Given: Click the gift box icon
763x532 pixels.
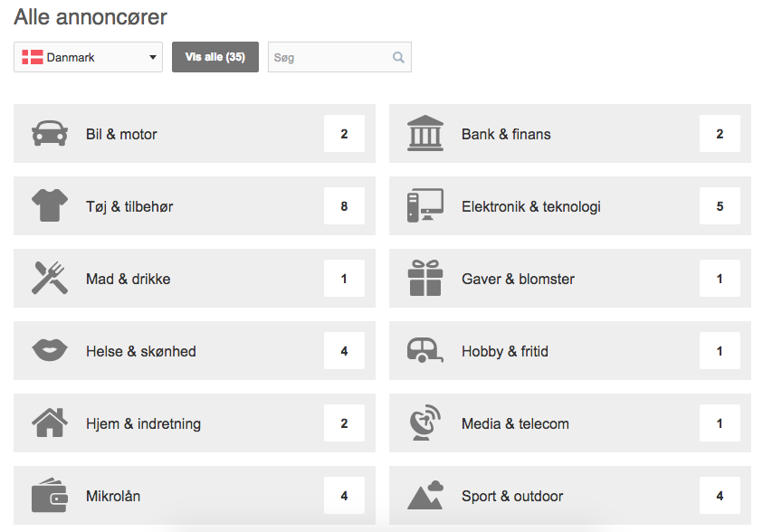Looking at the screenshot, I should (425, 278).
